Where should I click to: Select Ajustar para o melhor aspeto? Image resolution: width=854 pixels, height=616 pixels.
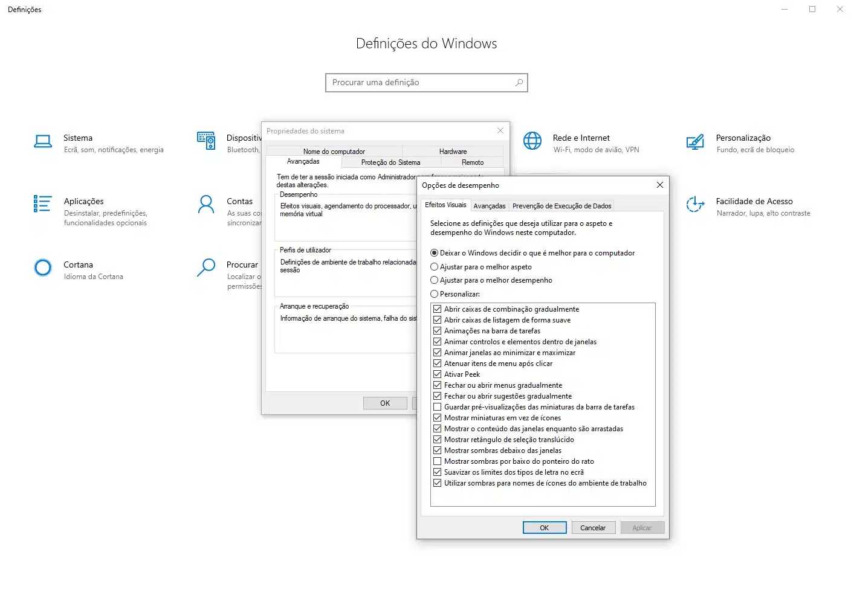(434, 267)
